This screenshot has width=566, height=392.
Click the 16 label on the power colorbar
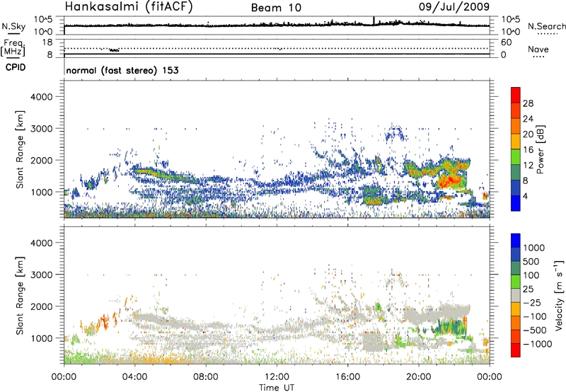tap(528, 150)
